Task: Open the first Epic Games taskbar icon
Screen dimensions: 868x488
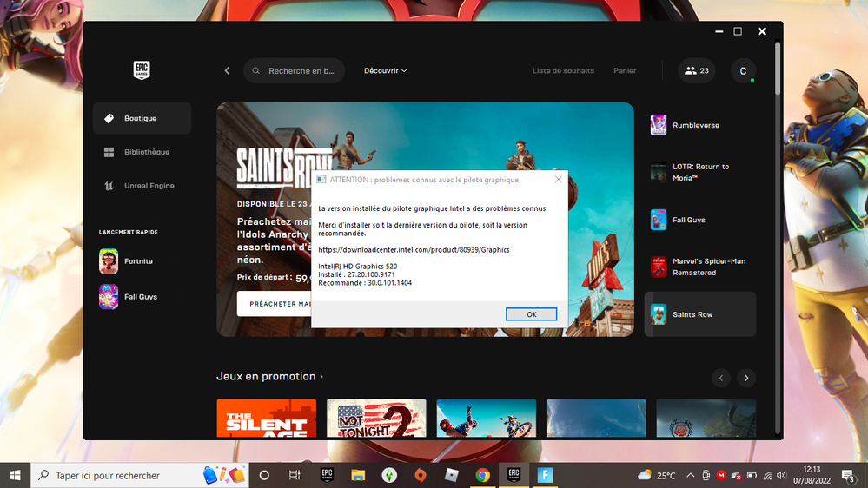Action: [x=328, y=475]
